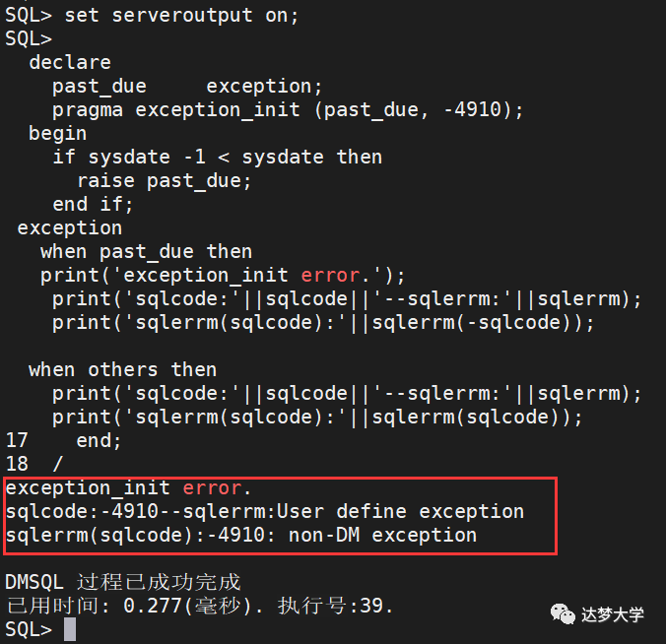Click the 'when past_due then' clause
This screenshot has width=666, height=644.
pos(146,251)
